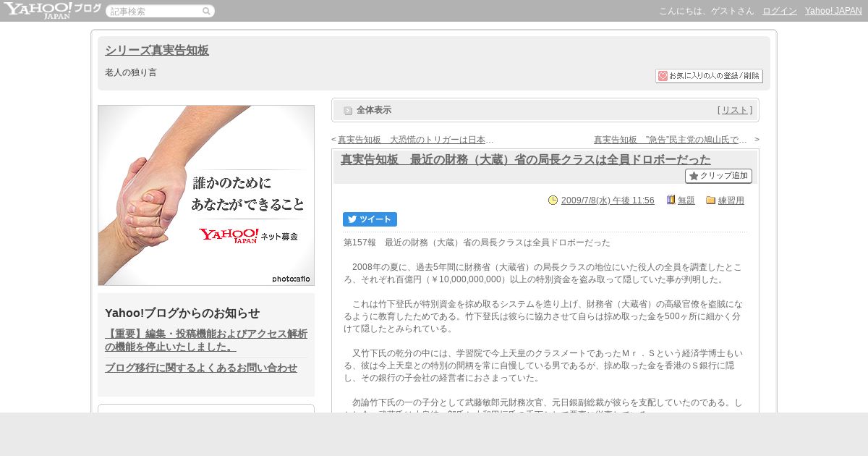
Task: Click the clock icon beside post date
Action: click(553, 200)
